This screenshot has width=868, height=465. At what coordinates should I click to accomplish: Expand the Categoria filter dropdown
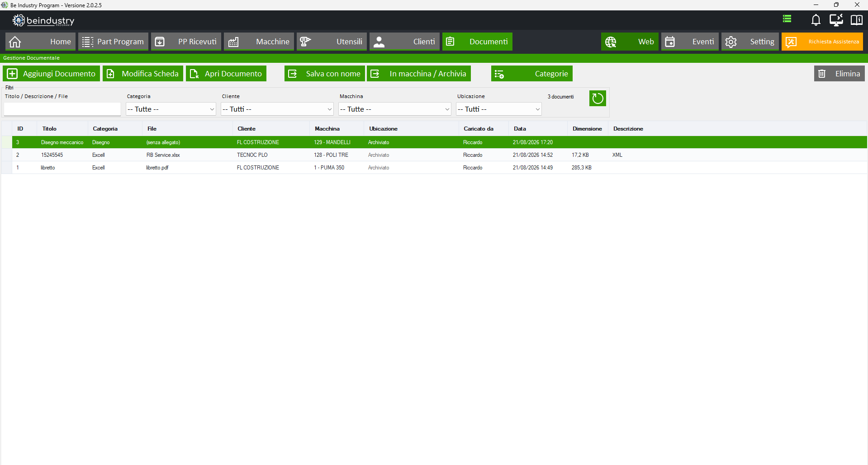[x=171, y=109]
